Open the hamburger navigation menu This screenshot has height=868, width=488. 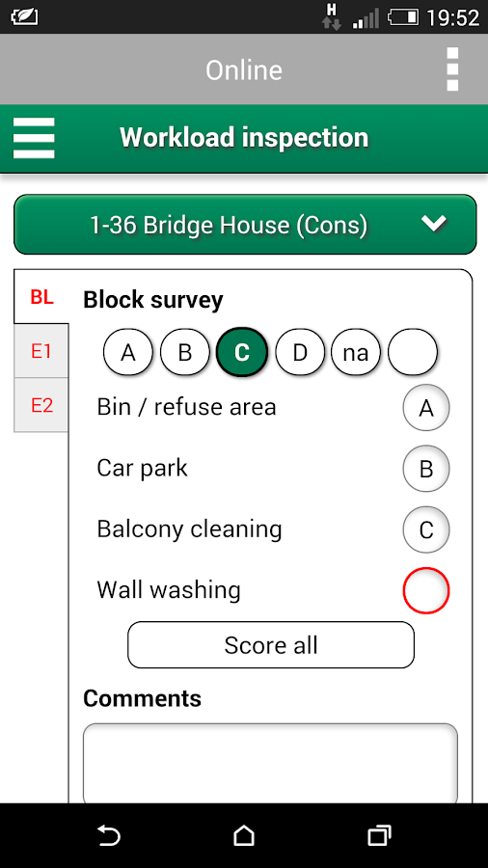(34, 138)
